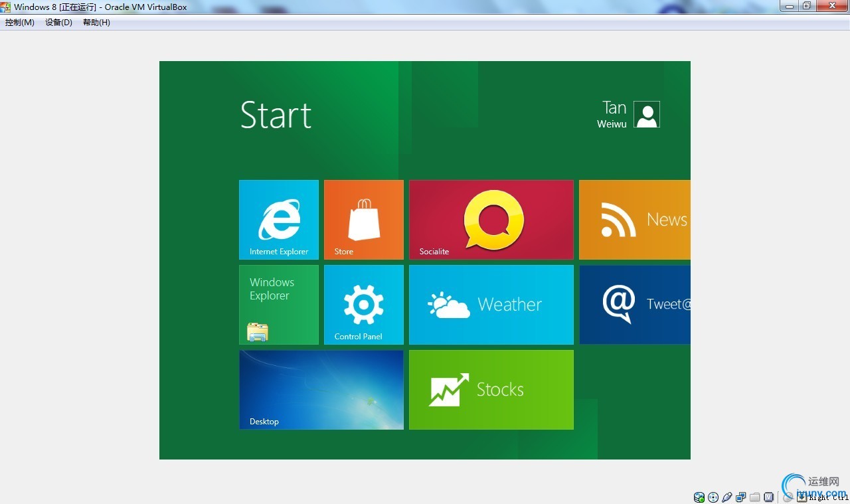Open the Internet Explorer tile
This screenshot has height=504, width=850.
(279, 220)
